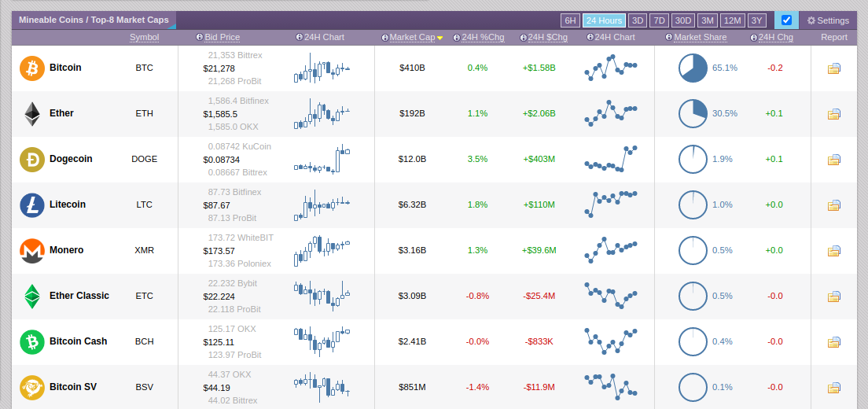Open the report folder icon for Bitcoin

pos(834,68)
